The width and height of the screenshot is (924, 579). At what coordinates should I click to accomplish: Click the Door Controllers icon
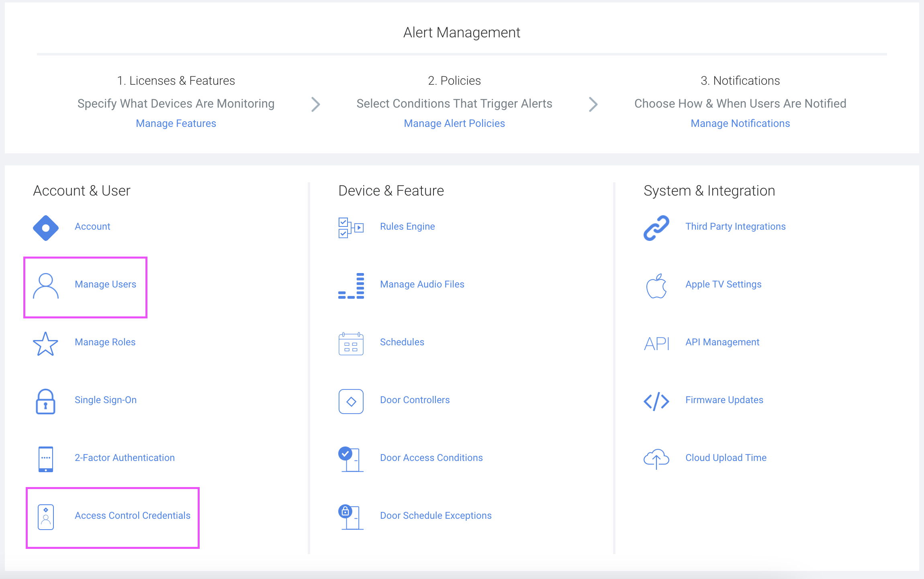point(351,402)
